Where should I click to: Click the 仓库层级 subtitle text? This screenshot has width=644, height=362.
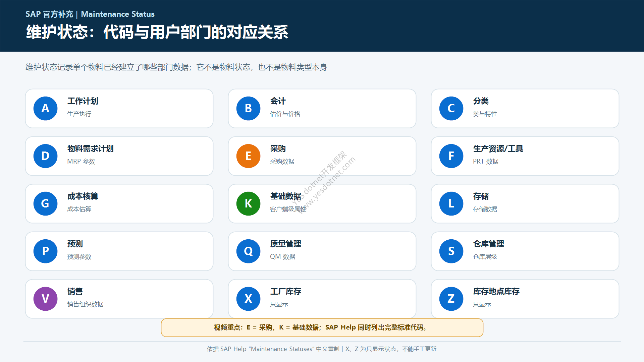pos(485,257)
